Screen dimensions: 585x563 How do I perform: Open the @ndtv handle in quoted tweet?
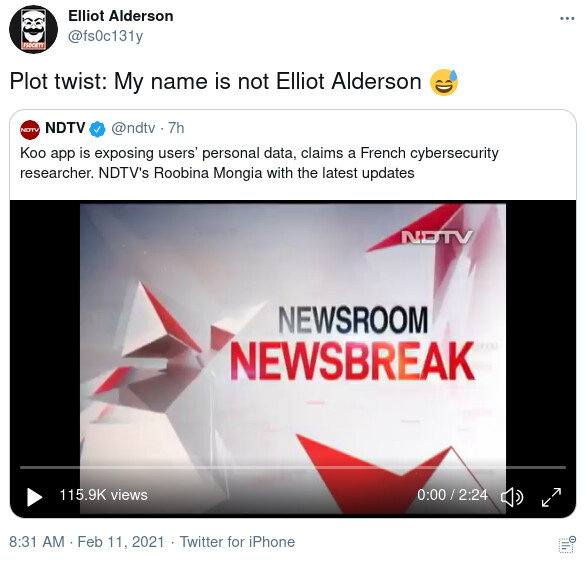[133, 128]
